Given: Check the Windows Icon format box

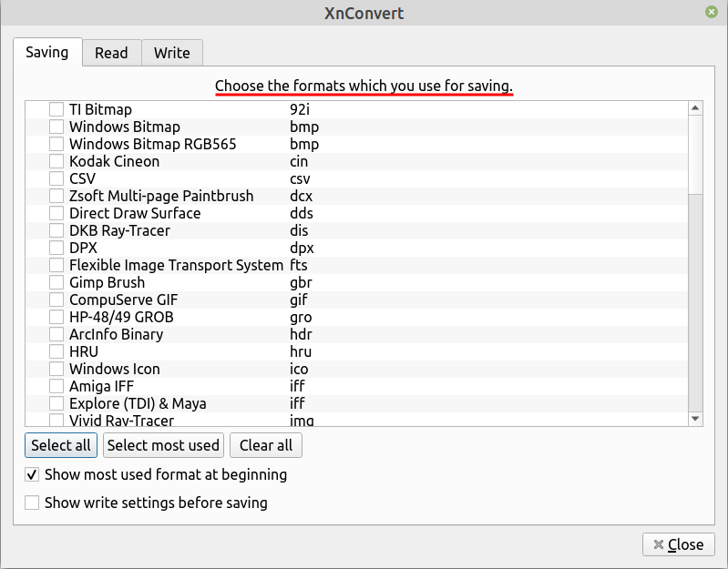Looking at the screenshot, I should (x=56, y=369).
